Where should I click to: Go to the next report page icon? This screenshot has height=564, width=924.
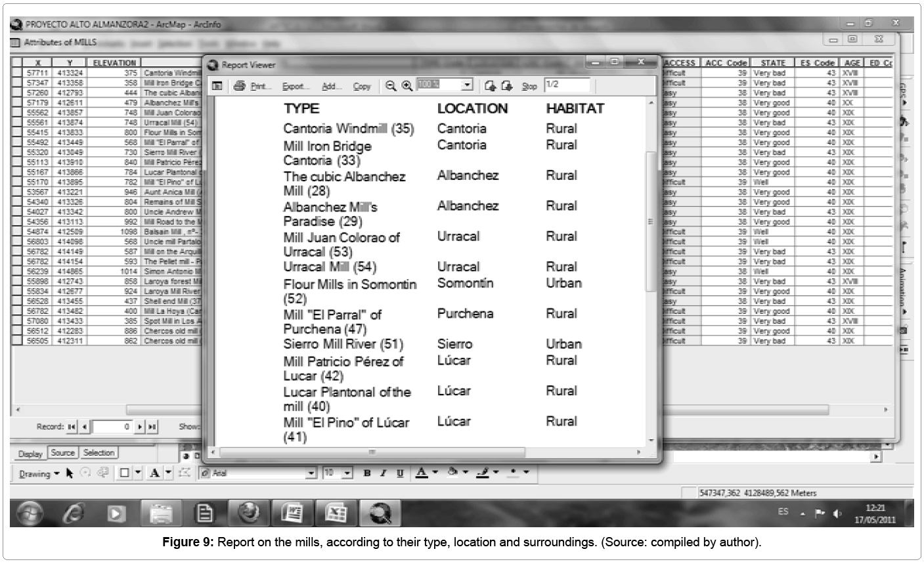pos(506,86)
